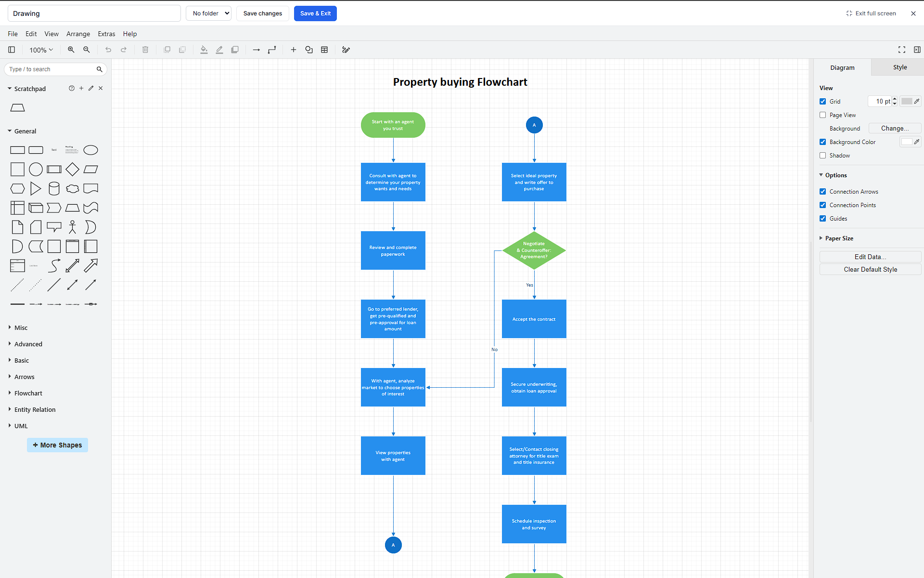Click the insert table icon
Viewport: 924px width, 578px height.
point(324,50)
